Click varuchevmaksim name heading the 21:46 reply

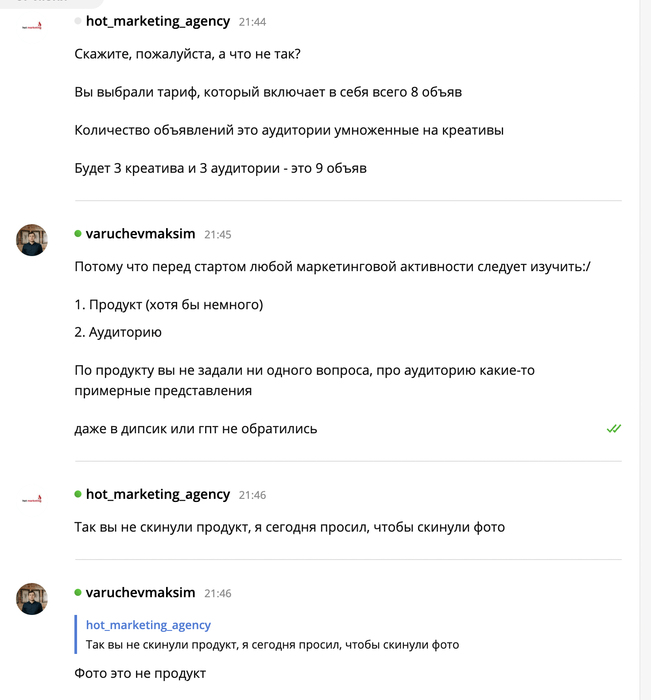pyautogui.click(x=140, y=593)
